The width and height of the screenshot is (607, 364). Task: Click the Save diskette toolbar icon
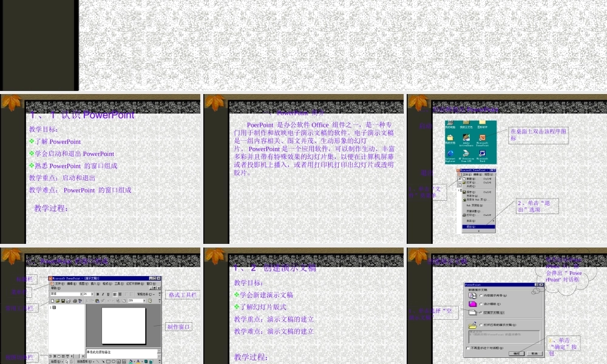(x=63, y=301)
